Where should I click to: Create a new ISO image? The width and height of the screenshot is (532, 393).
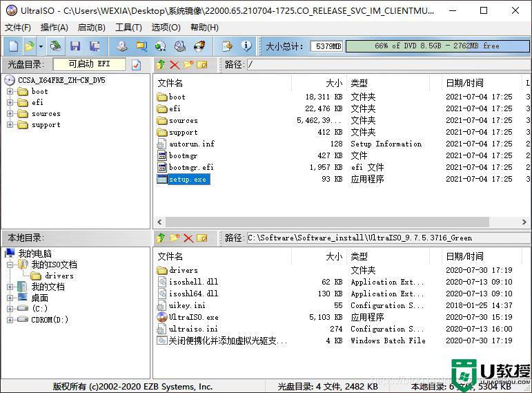tap(13, 46)
